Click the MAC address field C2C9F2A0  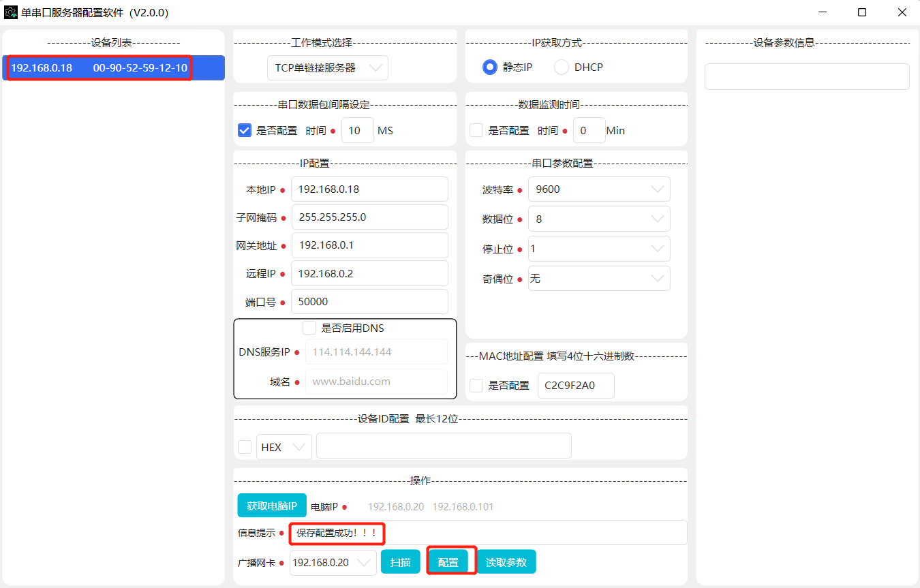point(576,386)
